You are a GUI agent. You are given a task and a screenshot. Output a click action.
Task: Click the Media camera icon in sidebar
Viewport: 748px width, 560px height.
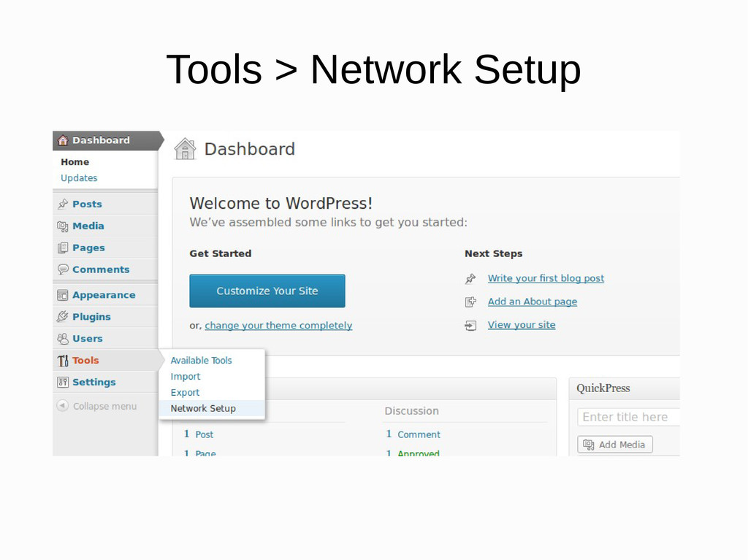(x=63, y=226)
